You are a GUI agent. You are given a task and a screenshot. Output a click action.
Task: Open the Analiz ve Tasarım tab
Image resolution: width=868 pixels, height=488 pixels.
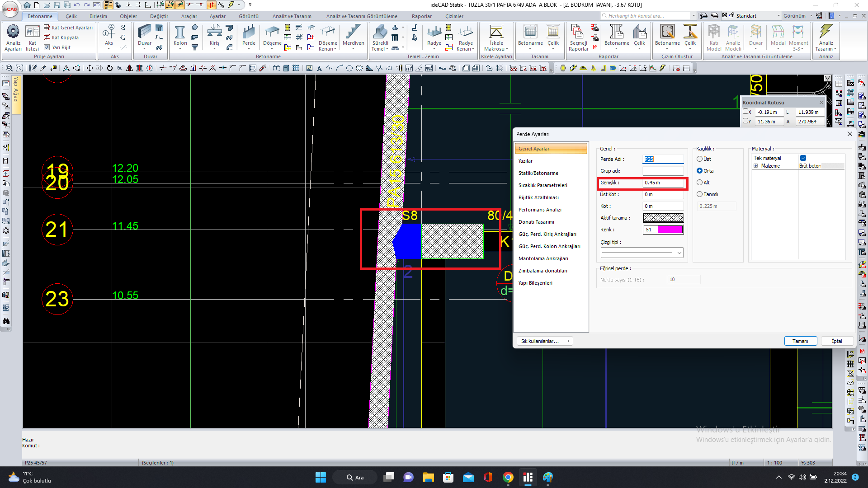tap(292, 16)
